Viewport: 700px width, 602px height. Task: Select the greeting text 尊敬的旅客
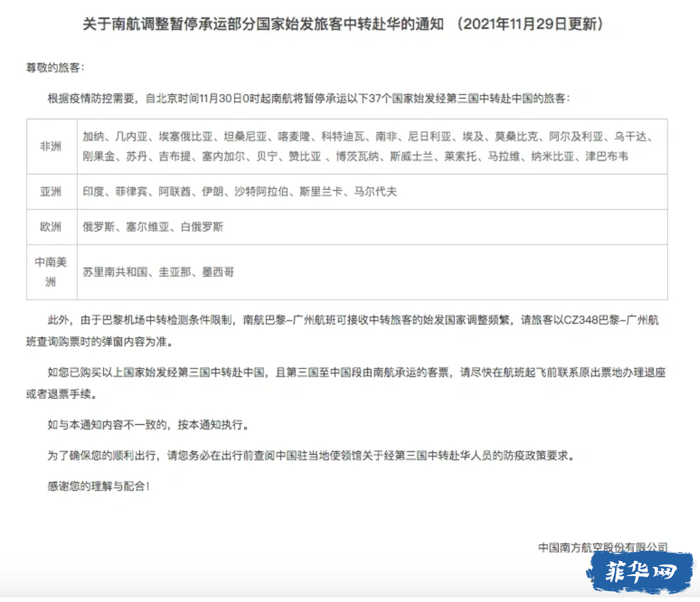tap(55, 67)
